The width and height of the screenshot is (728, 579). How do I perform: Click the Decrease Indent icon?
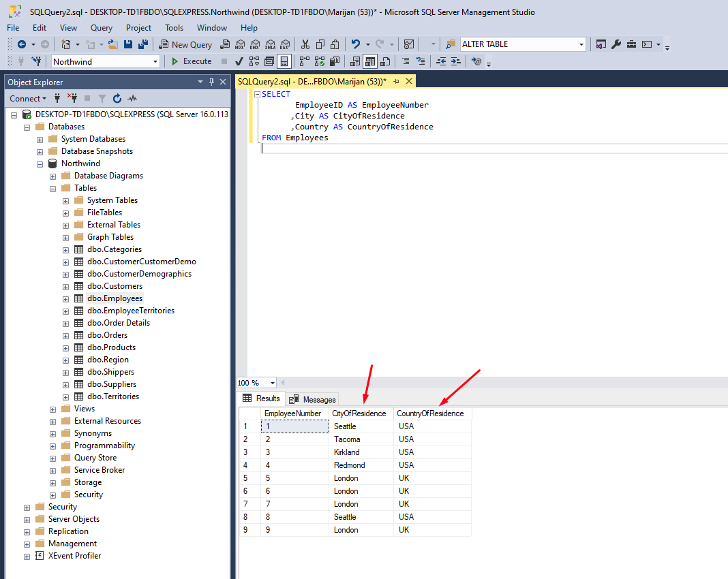point(441,61)
